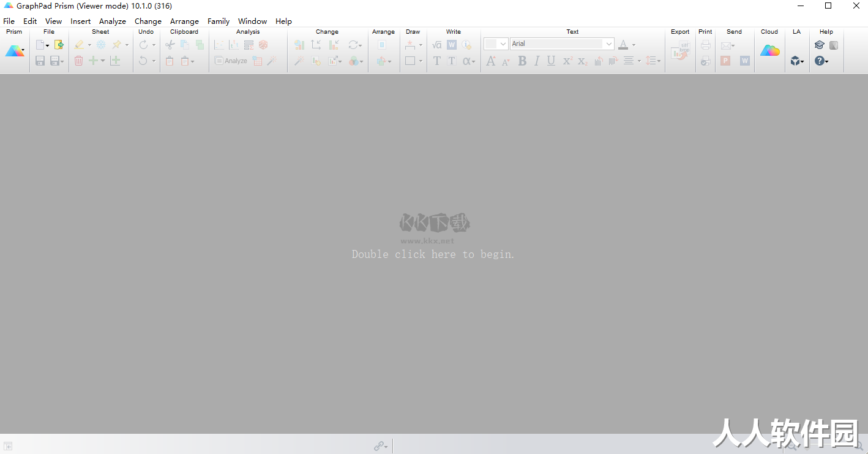Click the graduation cap learning icon
The width and height of the screenshot is (868, 454).
pyautogui.click(x=820, y=45)
